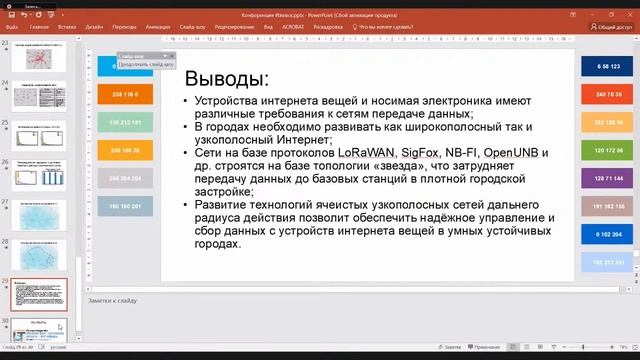
Task: Switch to the ACROBAT ribbon tab
Action: [293, 27]
